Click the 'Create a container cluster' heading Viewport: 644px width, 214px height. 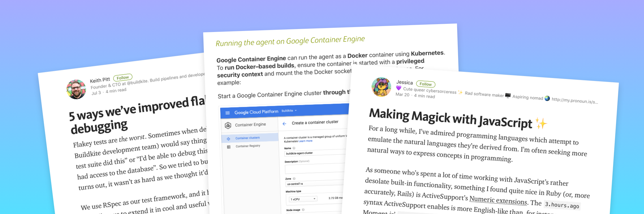(315, 122)
